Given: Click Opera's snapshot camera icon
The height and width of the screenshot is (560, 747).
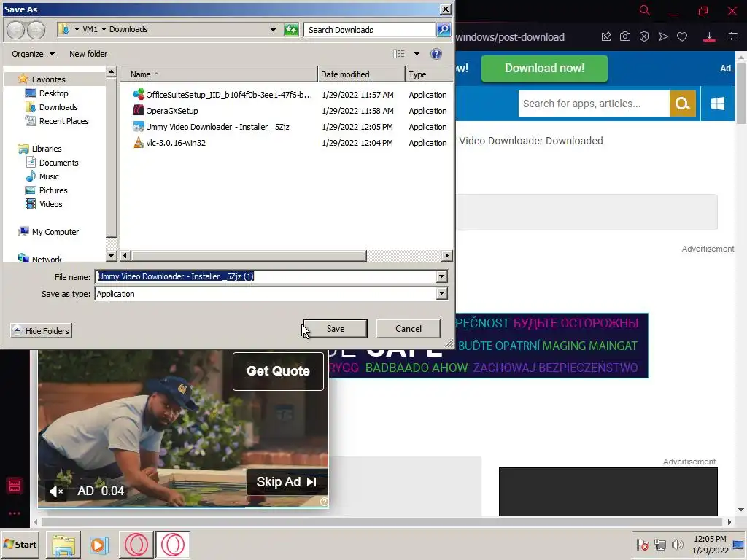Looking at the screenshot, I should coord(625,36).
